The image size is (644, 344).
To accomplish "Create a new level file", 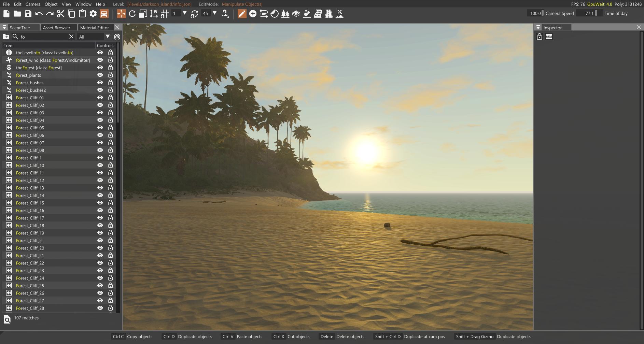I will [x=6, y=14].
